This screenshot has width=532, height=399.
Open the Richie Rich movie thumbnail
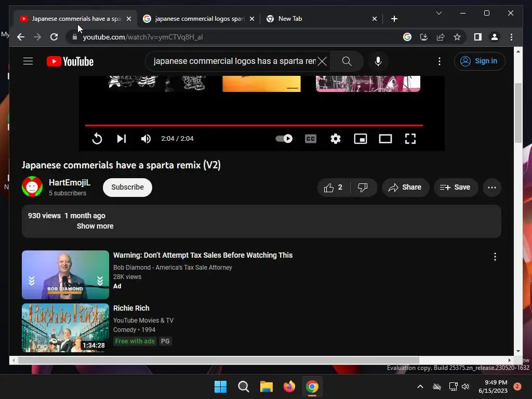click(x=65, y=328)
